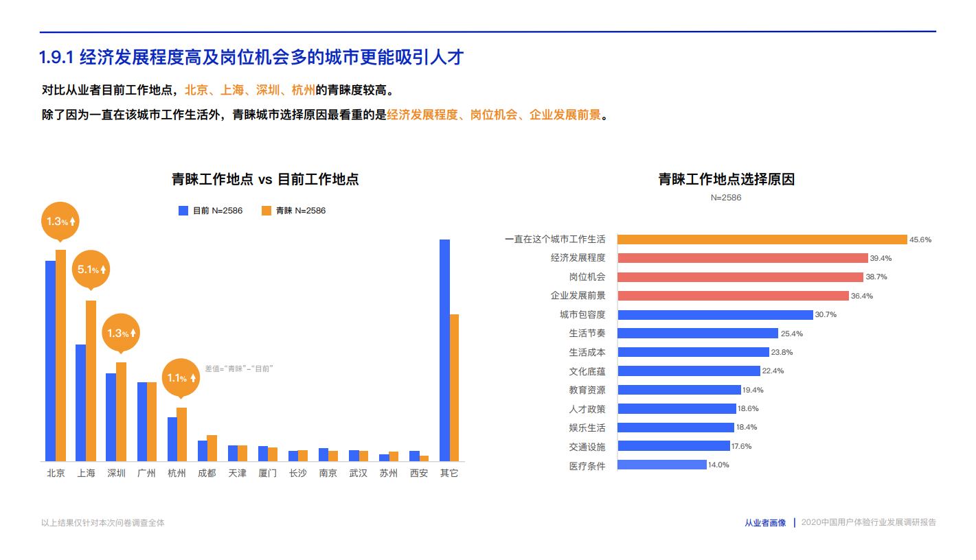The height and width of the screenshot is (560, 976).
Task: Click the 从业者画像 footer text
Action: (x=765, y=522)
